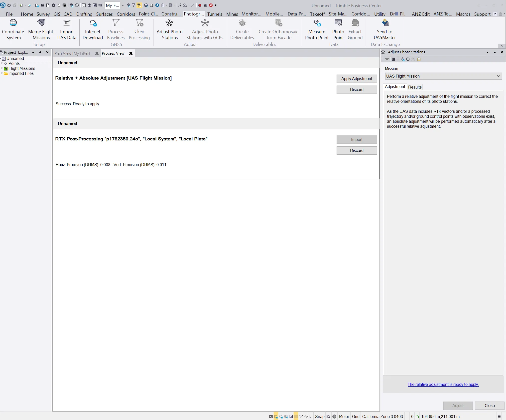Click 'The relative adjustment is ready to apply' link
This screenshot has width=506, height=420.
coord(443,384)
